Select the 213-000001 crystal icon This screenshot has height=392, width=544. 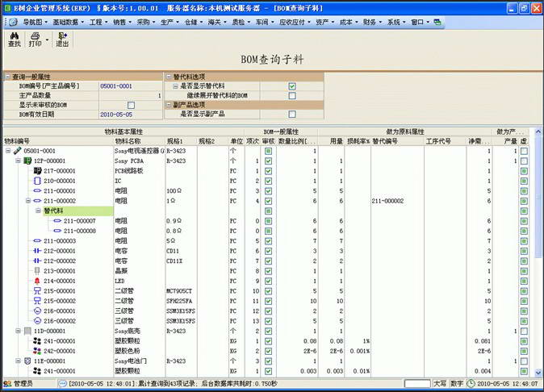37,271
